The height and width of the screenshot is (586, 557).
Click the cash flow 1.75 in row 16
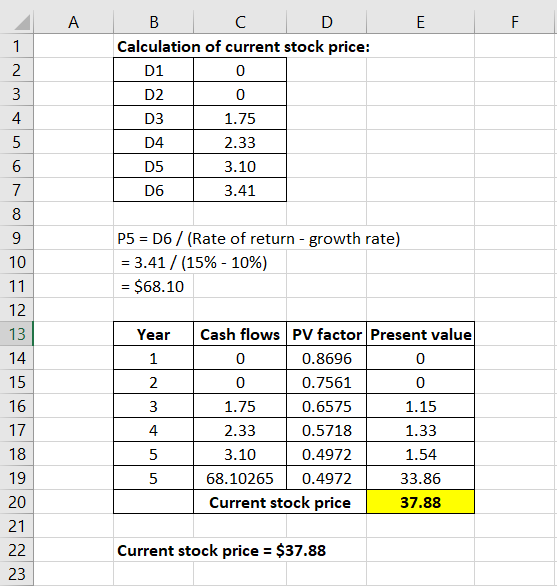tap(240, 406)
